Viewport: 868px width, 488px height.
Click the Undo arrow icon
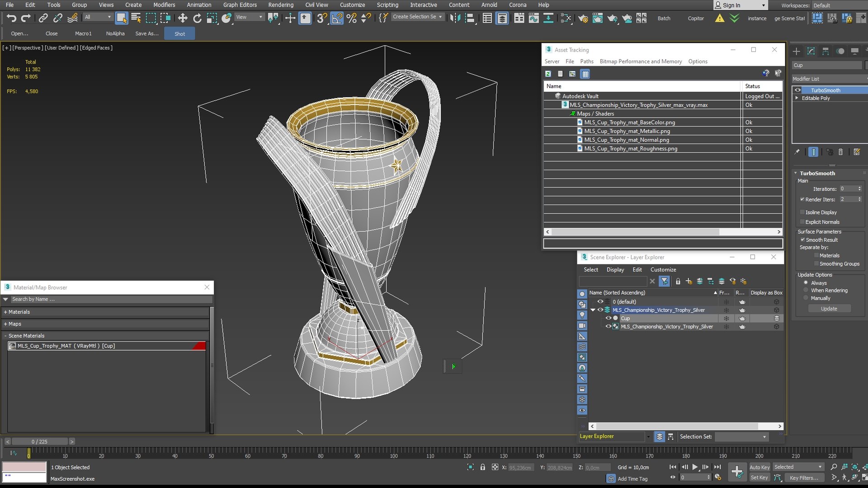pos(11,18)
